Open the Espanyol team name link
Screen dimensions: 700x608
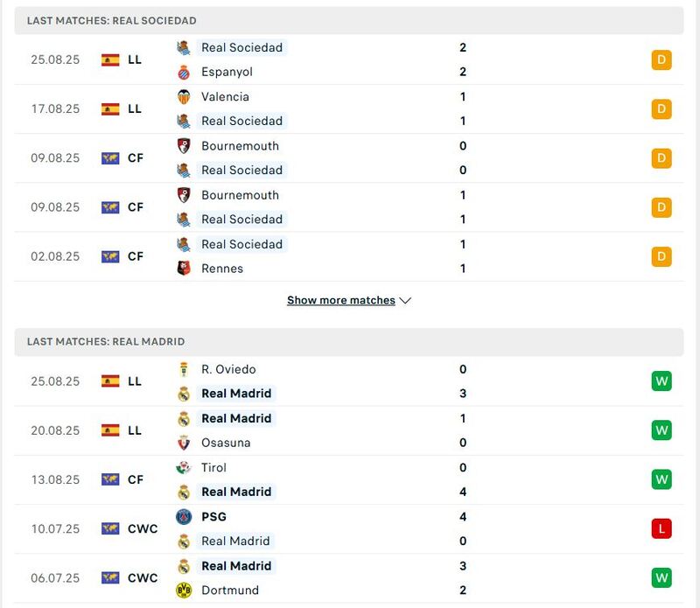coord(227,72)
